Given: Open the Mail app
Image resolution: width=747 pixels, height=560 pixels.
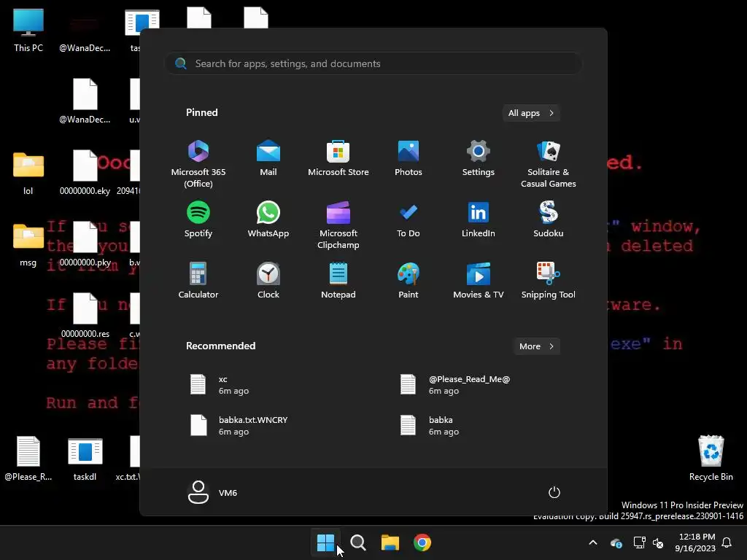Looking at the screenshot, I should pyautogui.click(x=268, y=159).
